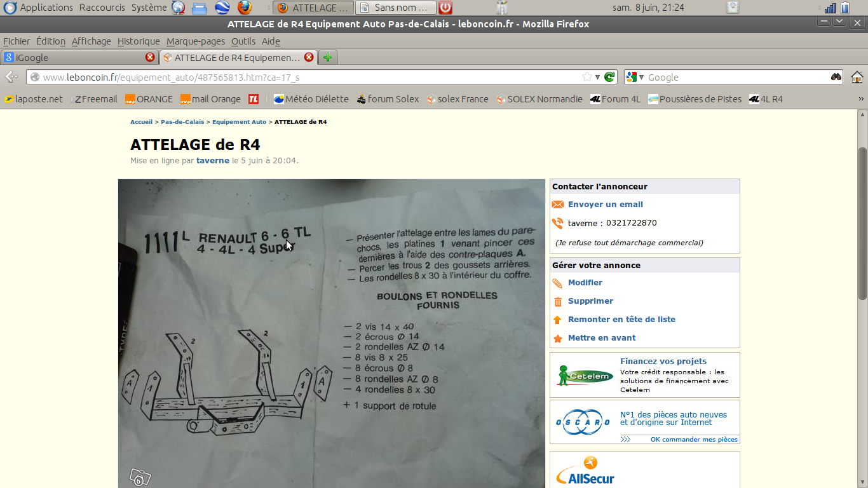868x488 pixels.
Task: Open the Météo Diélette bookmark
Action: tap(311, 99)
